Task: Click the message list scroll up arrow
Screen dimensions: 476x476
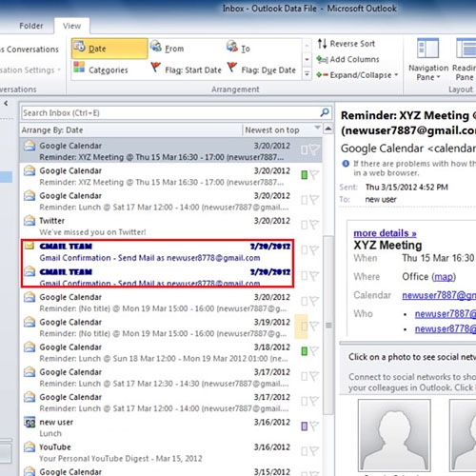Action: point(328,129)
